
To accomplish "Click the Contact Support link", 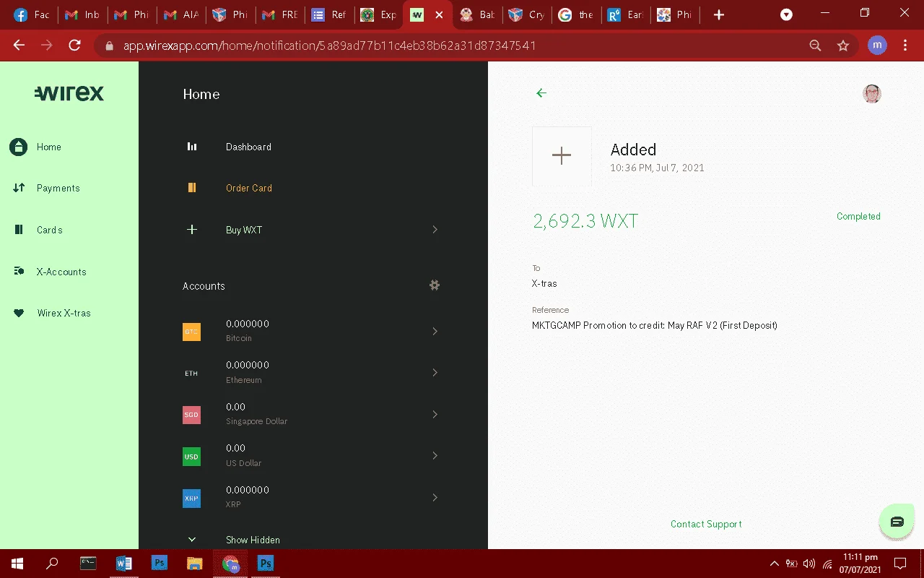I will (706, 524).
